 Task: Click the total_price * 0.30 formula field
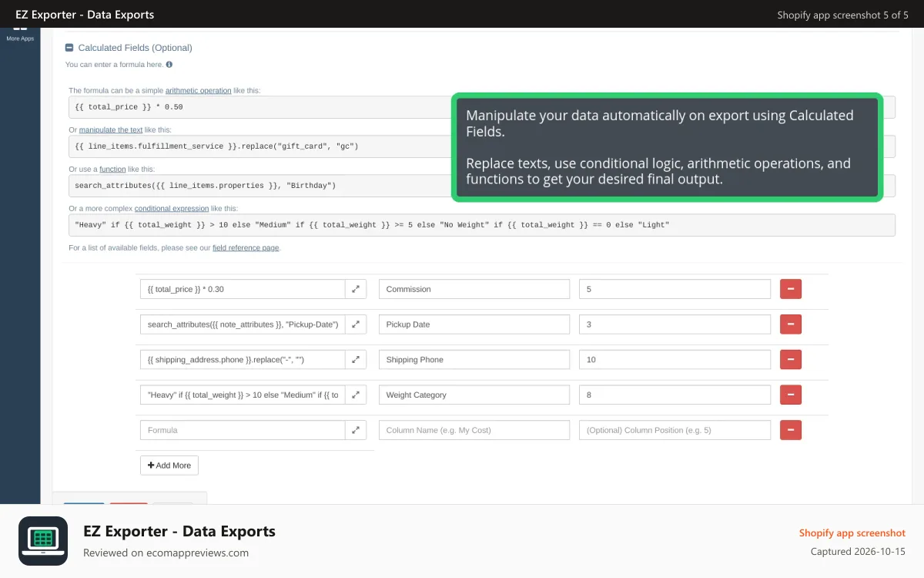click(x=243, y=289)
